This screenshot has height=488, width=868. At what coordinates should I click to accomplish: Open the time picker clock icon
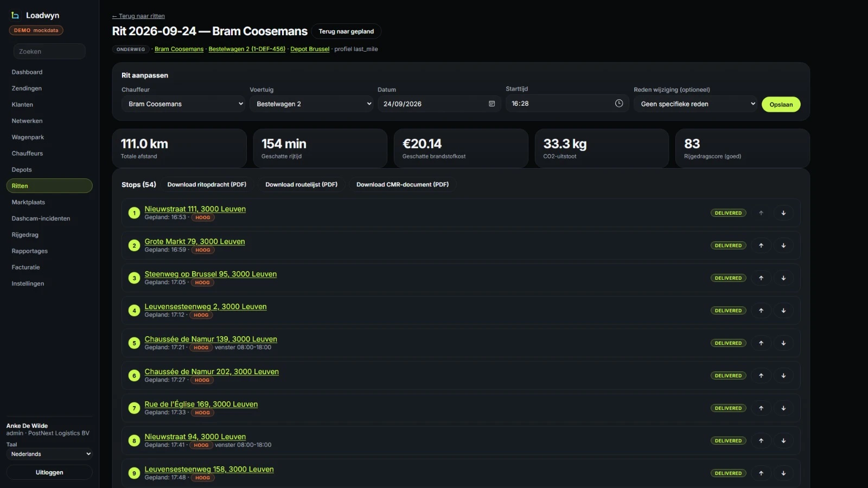(x=619, y=103)
